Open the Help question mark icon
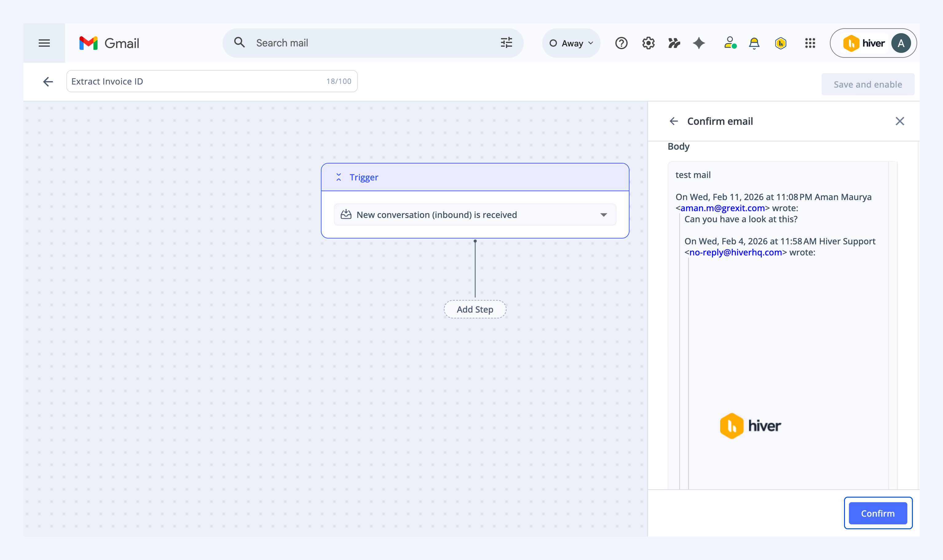Viewport: 943px width, 560px height. [x=621, y=43]
